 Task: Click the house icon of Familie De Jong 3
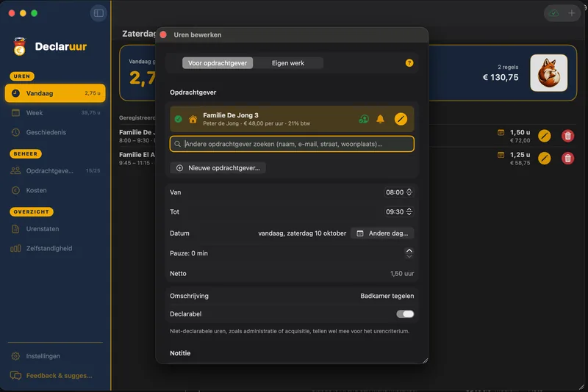[193, 119]
